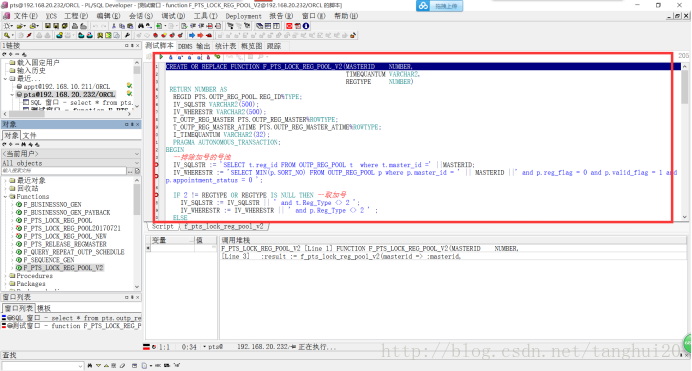Switch to the 文件 tab in the object panel
Viewport: 692px width, 371px height.
pyautogui.click(x=30, y=135)
